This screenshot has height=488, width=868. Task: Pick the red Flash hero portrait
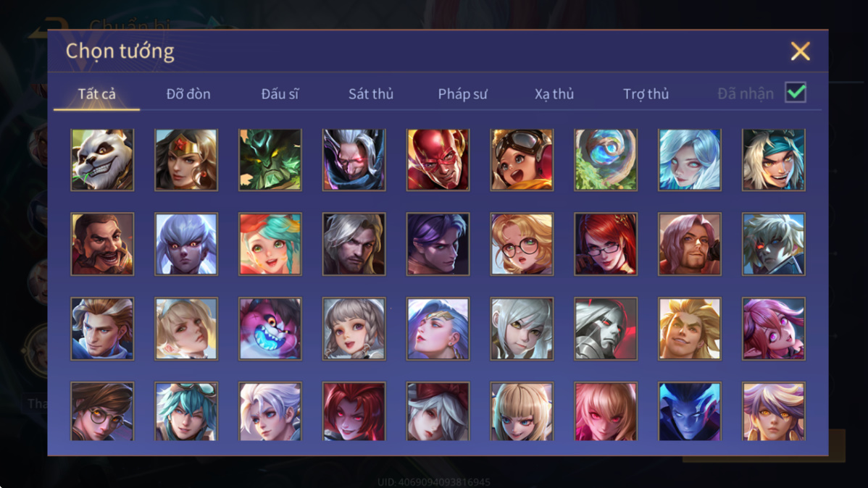click(x=438, y=160)
